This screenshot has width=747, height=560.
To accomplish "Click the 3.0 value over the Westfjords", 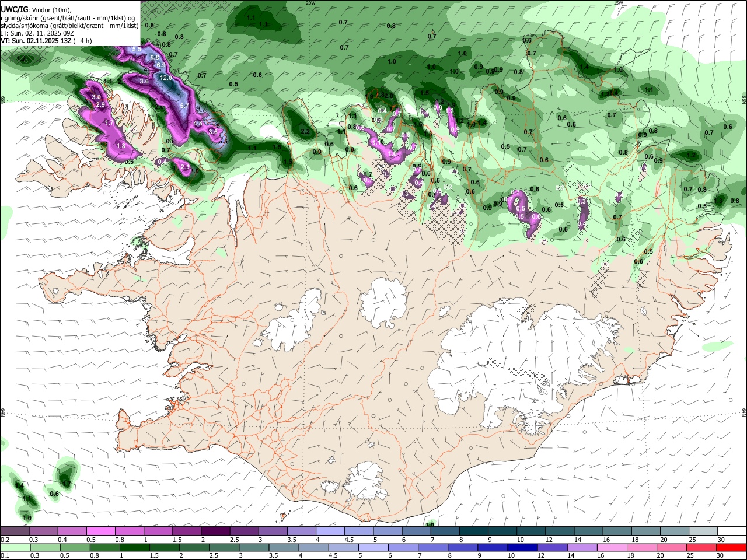I will (x=97, y=97).
